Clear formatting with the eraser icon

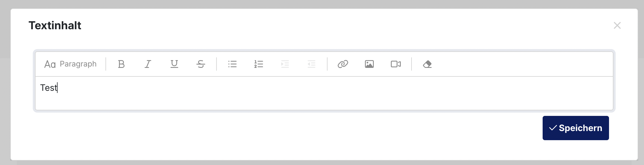tap(427, 64)
